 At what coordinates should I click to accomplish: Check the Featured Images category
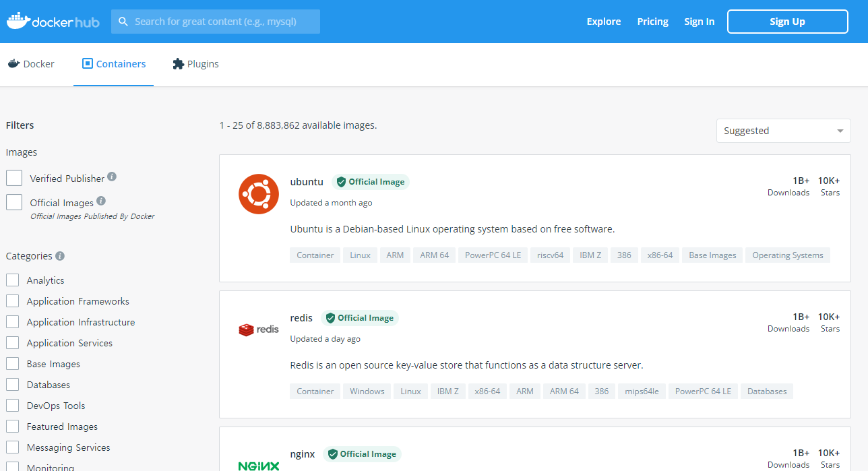(12, 427)
